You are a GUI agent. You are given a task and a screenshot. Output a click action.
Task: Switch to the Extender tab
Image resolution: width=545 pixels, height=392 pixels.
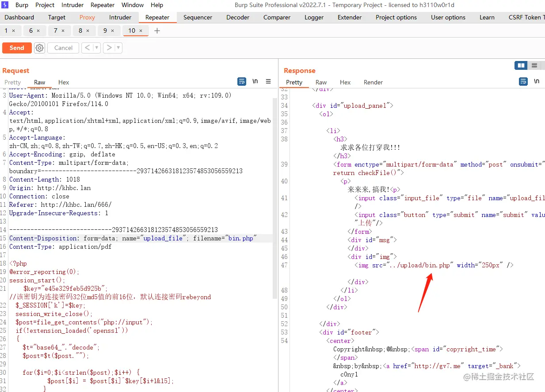(350, 17)
